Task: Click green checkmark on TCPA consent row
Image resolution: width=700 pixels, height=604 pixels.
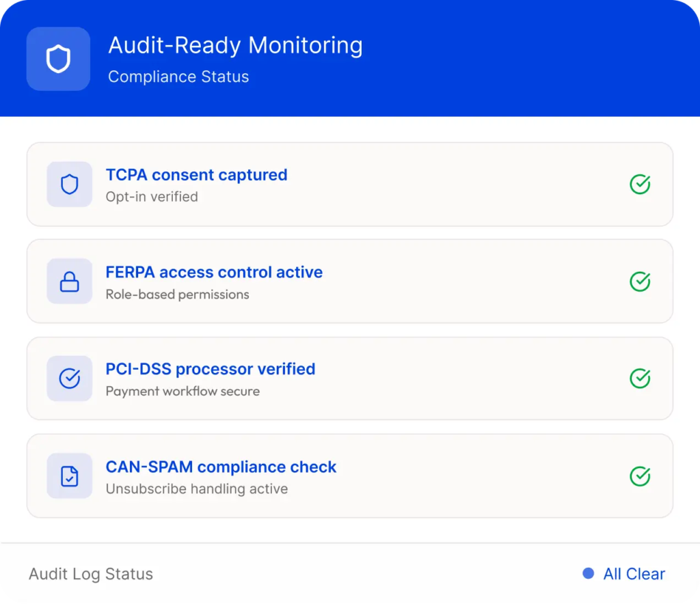Action: click(639, 184)
